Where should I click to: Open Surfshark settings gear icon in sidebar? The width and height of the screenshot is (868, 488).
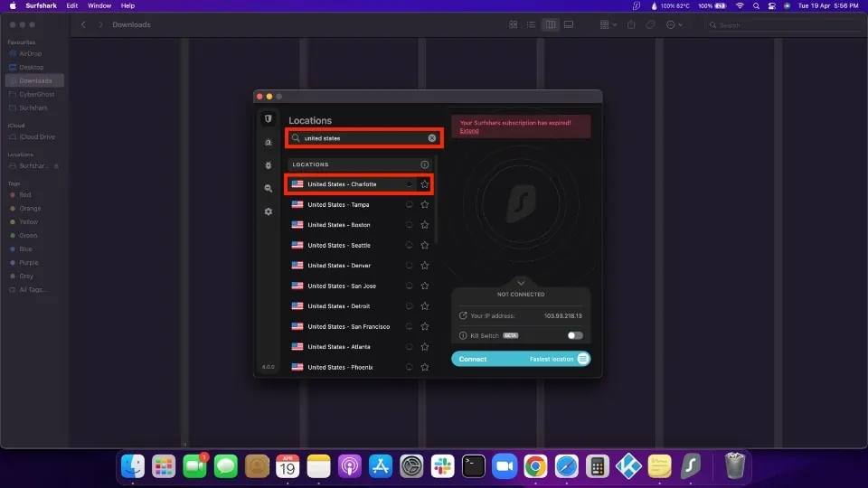click(x=269, y=211)
